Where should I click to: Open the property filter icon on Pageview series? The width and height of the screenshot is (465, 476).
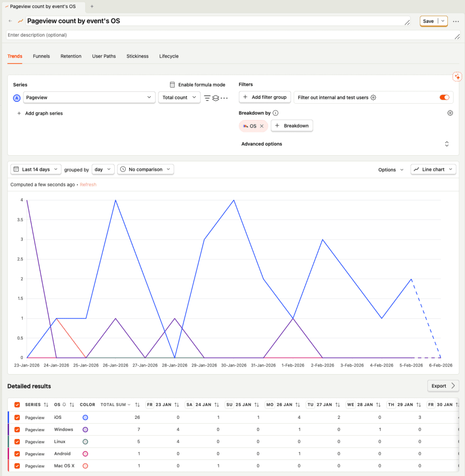pos(207,97)
